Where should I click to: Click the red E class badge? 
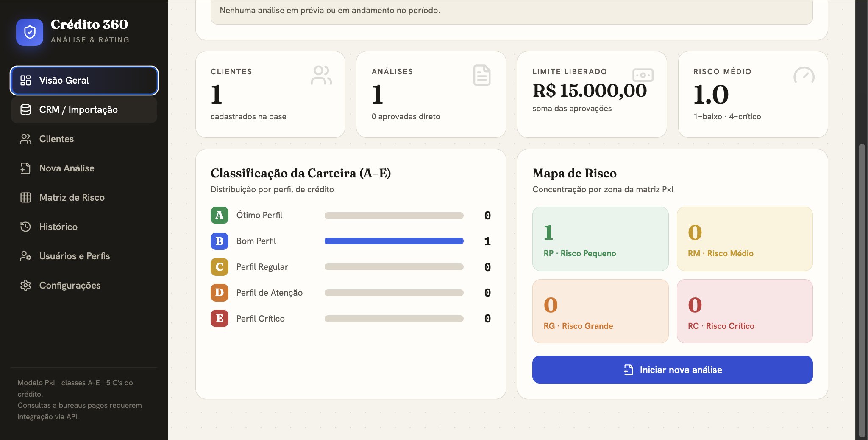click(220, 318)
